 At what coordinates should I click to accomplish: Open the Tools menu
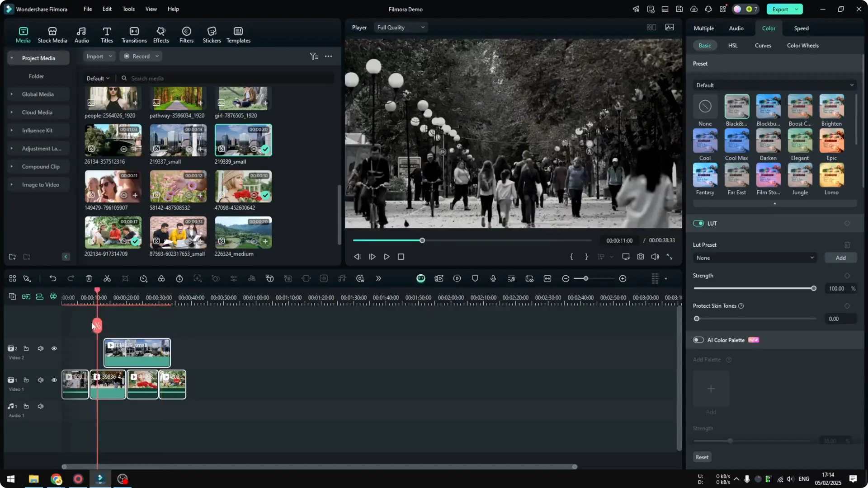(128, 9)
